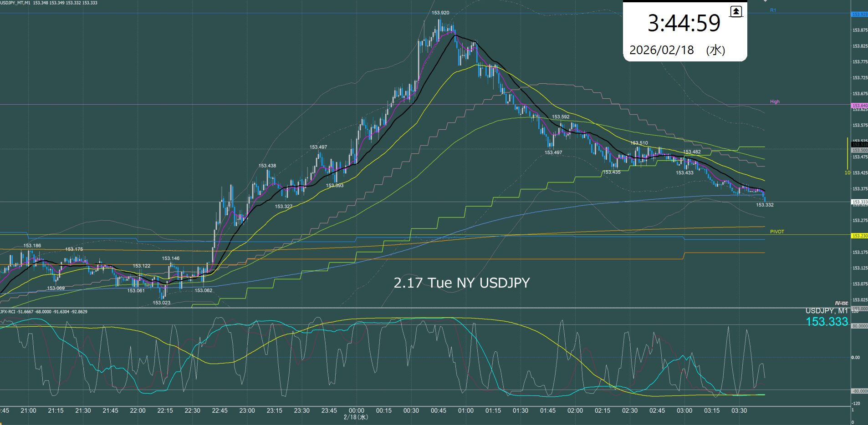Click the 153.023 low price label
Screen dimensions: 868x425
pyautogui.click(x=161, y=303)
